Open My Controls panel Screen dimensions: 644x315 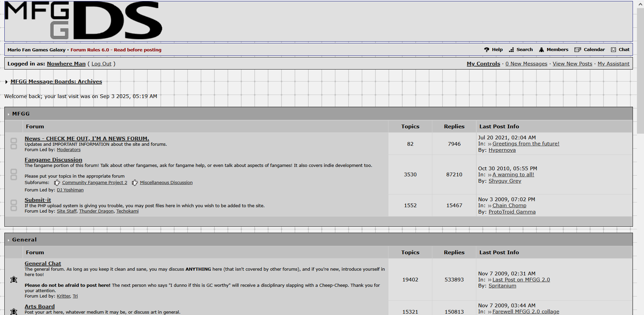point(483,64)
